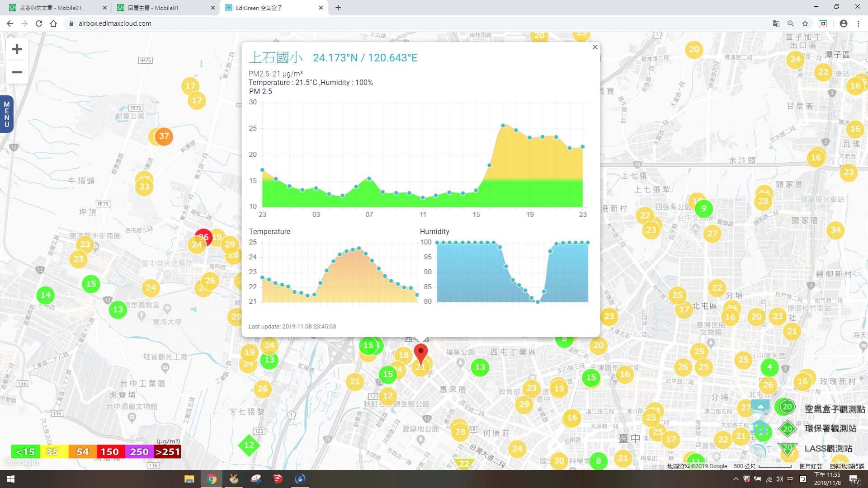Screen dimensions: 868x488
Task: Click the 上石國小 station title
Action: tap(276, 57)
